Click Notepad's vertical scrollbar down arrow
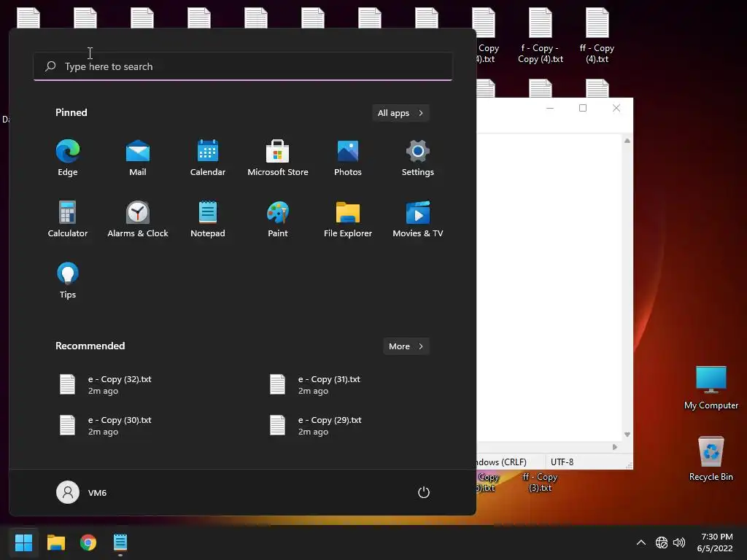This screenshot has width=747, height=560. point(627,435)
